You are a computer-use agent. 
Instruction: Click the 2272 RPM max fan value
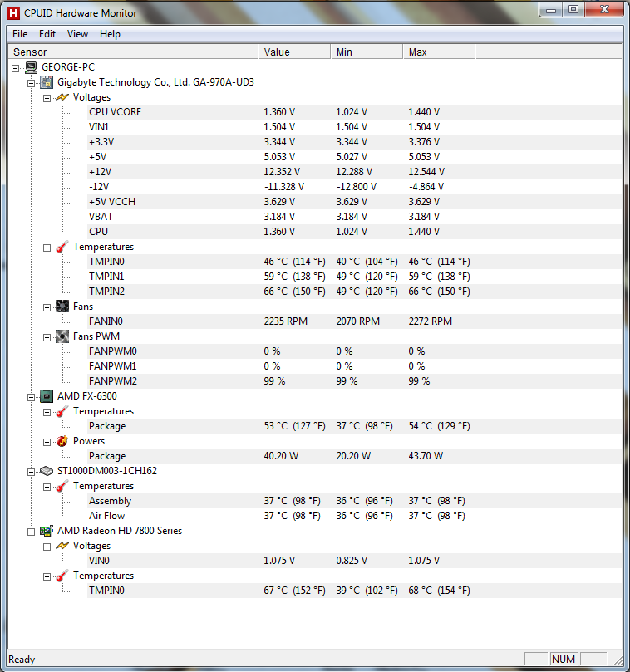(x=431, y=321)
